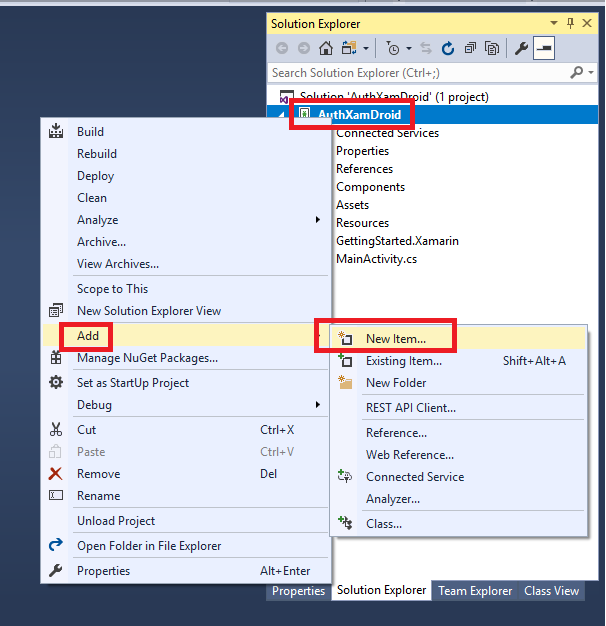Choose Cut from the context menu

tap(186, 430)
